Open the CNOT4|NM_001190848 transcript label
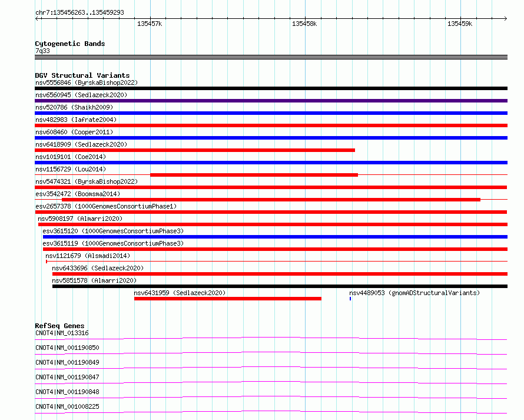524x420 pixels. click(67, 392)
